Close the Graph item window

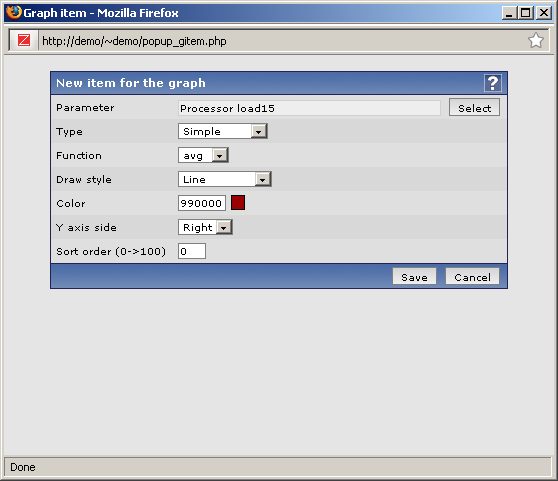point(544,13)
